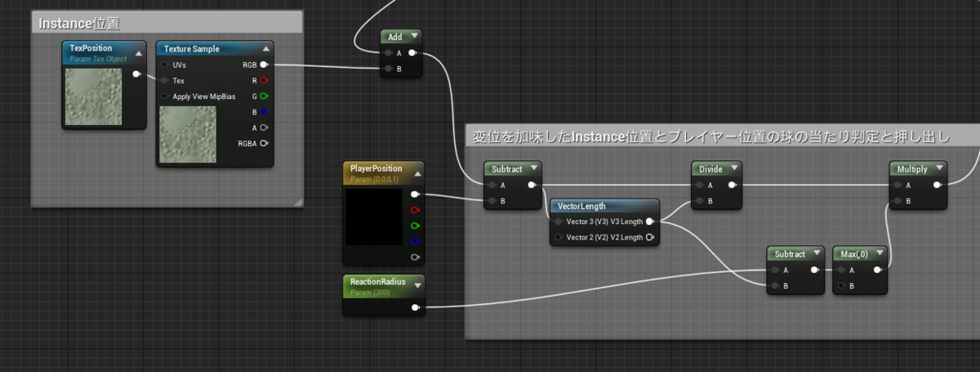The image size is (980, 372).
Task: Open the ReactionRadius node dropdown arrow
Action: pyautogui.click(x=417, y=285)
